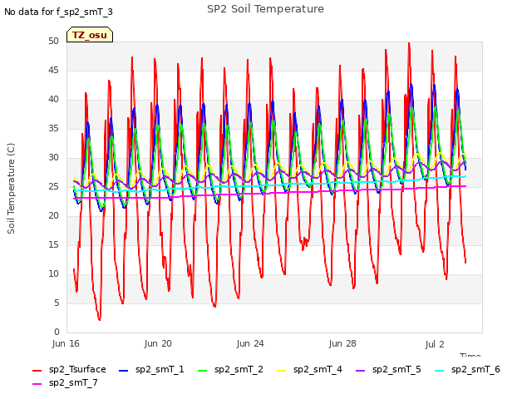This screenshot has width=532, height=399.
Task: Click the 45 y-axis tick label
Action: click(53, 70)
